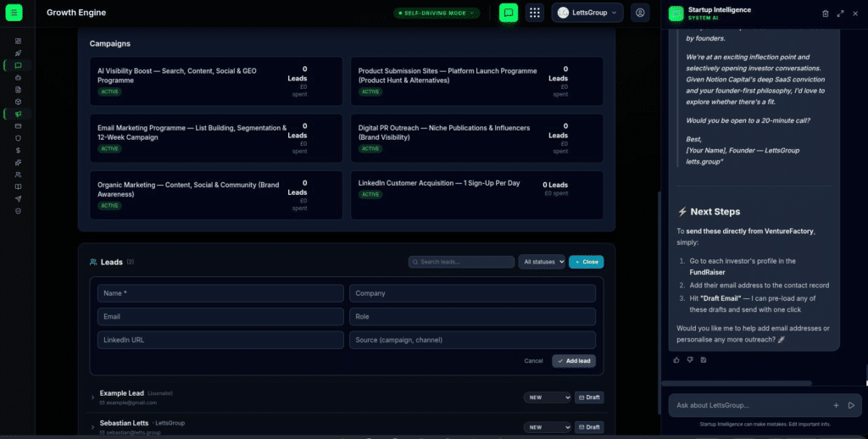Screen dimensions: 868x439
Task: Draft an email for Example Lead
Action: 589,397
